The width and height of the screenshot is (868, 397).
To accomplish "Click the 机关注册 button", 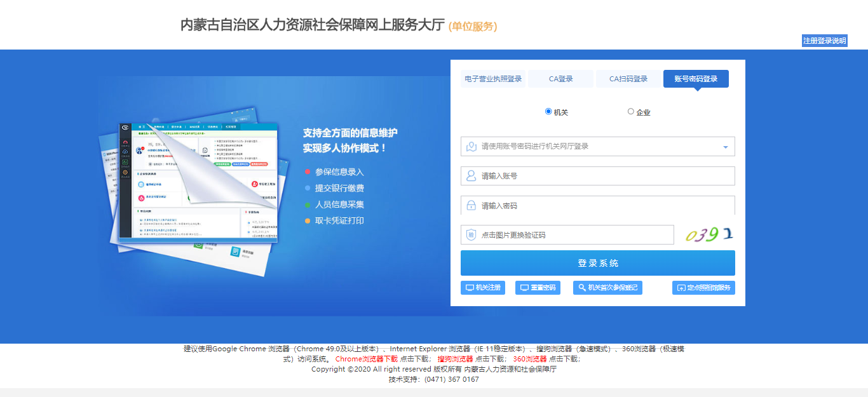I will pyautogui.click(x=483, y=288).
